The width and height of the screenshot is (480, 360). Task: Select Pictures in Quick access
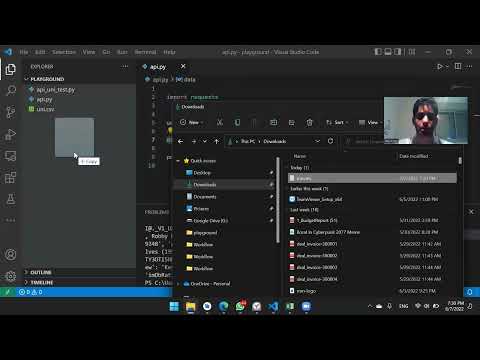click(x=201, y=209)
